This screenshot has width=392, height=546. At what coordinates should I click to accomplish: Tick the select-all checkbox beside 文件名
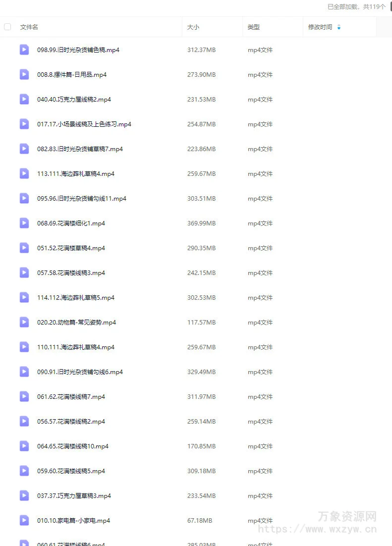[7, 27]
